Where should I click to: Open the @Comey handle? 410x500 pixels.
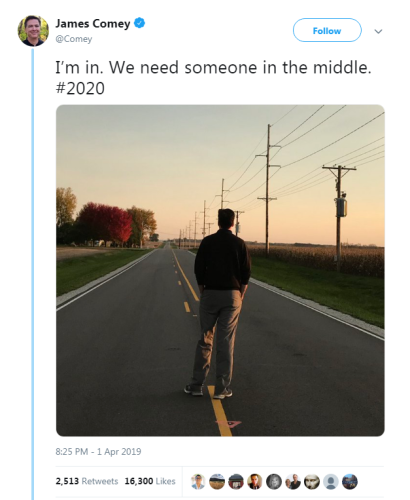74,39
